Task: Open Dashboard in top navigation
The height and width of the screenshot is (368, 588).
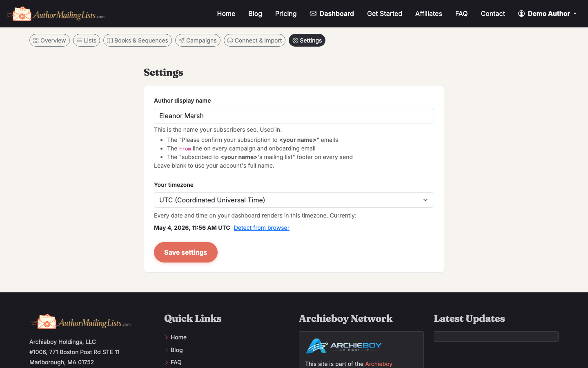Action: click(332, 13)
